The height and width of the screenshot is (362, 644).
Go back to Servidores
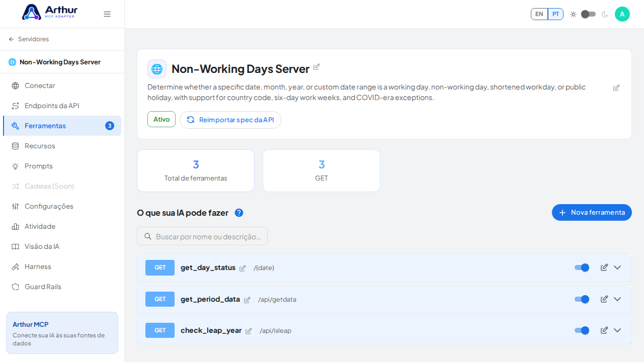(x=29, y=39)
